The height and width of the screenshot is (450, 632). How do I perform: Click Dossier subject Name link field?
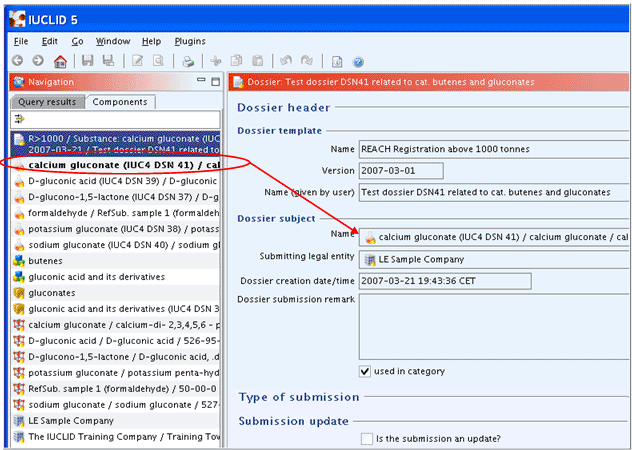[x=494, y=238]
